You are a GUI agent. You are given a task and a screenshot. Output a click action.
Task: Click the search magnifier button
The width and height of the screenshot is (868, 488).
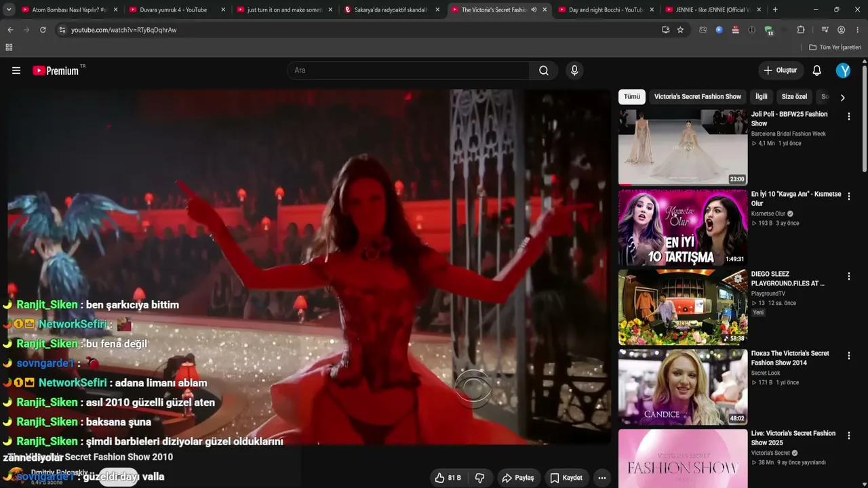click(x=544, y=70)
